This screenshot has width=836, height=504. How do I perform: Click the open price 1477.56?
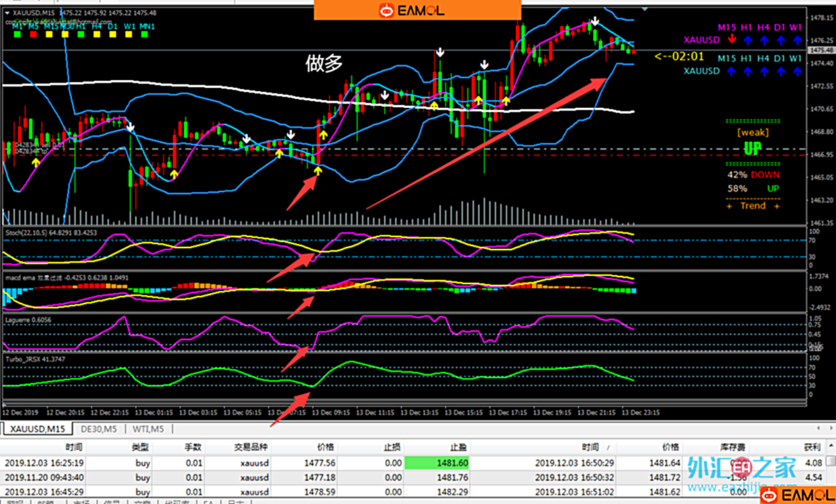tap(321, 463)
